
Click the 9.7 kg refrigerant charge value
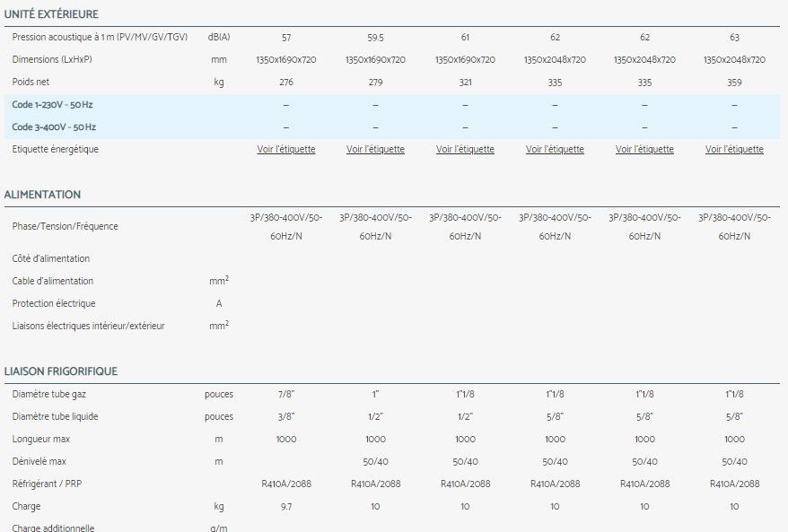point(285,507)
